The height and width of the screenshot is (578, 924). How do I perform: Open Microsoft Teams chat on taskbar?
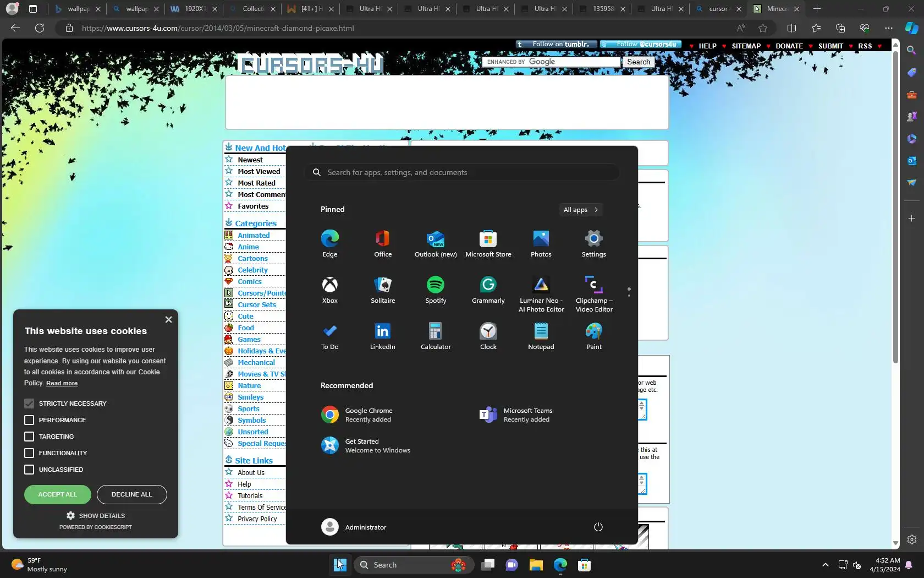pos(512,565)
